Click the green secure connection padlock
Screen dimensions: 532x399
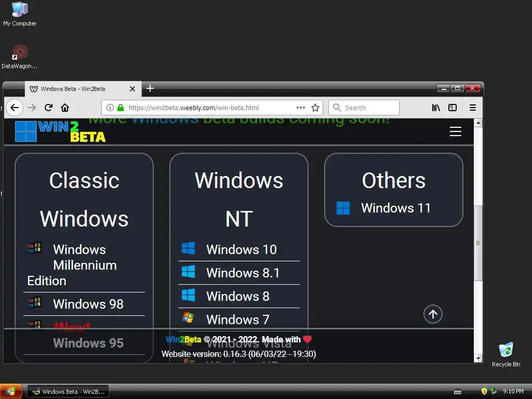coord(120,108)
